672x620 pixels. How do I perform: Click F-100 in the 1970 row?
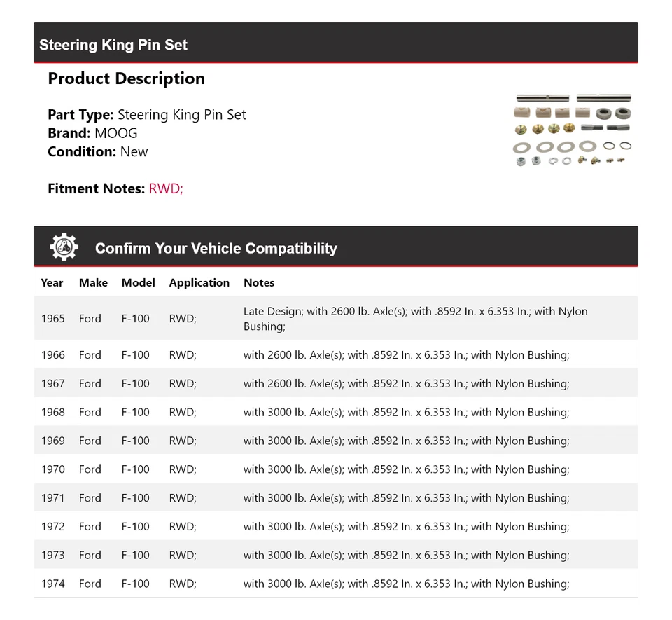(x=135, y=470)
